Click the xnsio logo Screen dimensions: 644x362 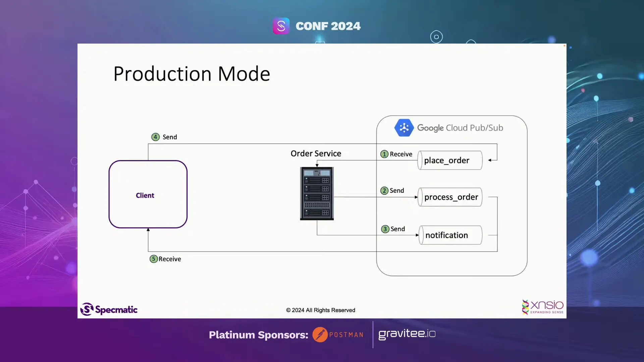[x=542, y=307]
